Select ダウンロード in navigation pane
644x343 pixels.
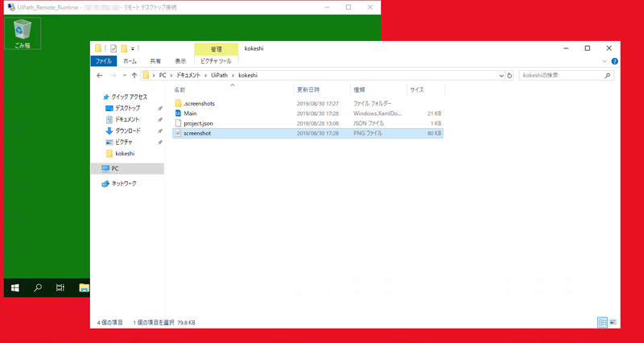[127, 131]
